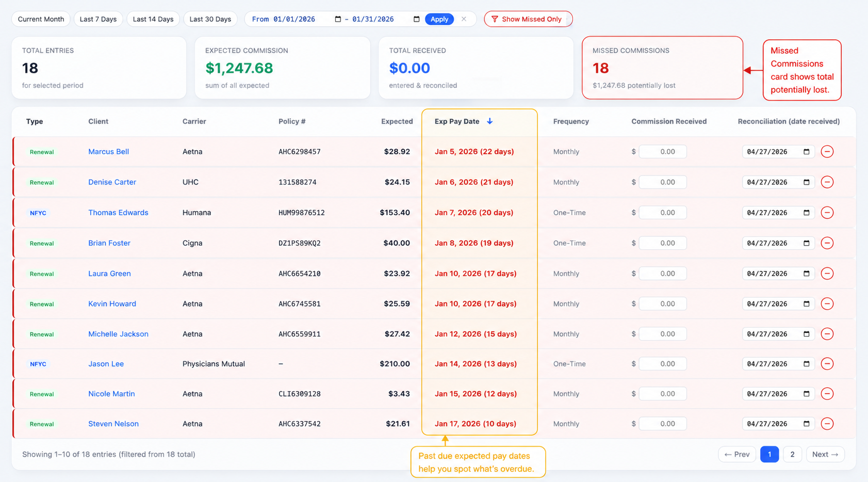Open calendar icon in Kevin Howard's reconciliation field
Viewport: 868px width, 482px height.
[806, 303]
